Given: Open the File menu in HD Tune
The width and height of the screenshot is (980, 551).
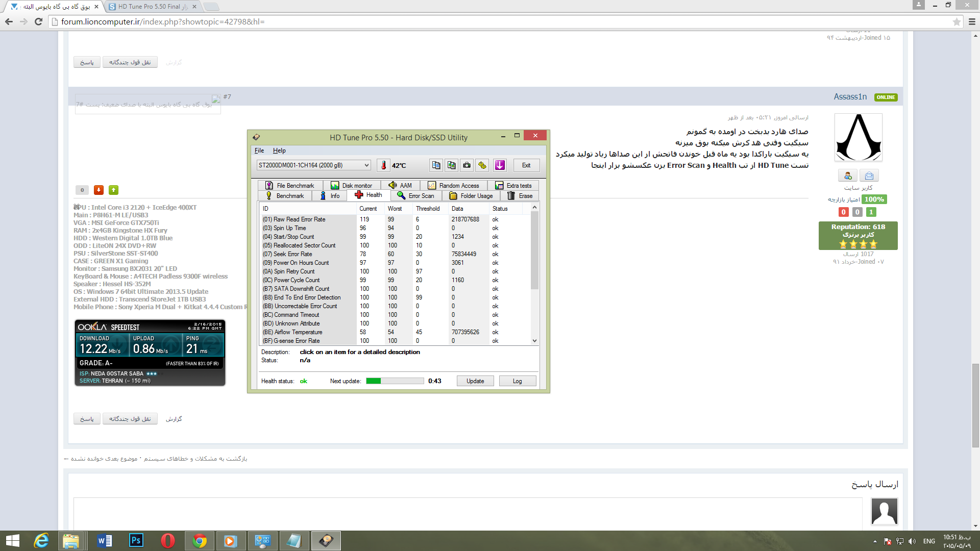Looking at the screenshot, I should coord(259,150).
